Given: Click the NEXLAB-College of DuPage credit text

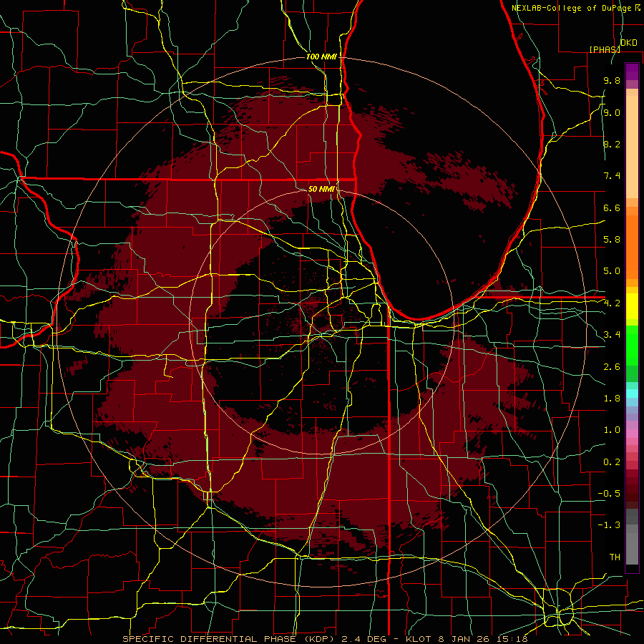Looking at the screenshot, I should coord(572,8).
